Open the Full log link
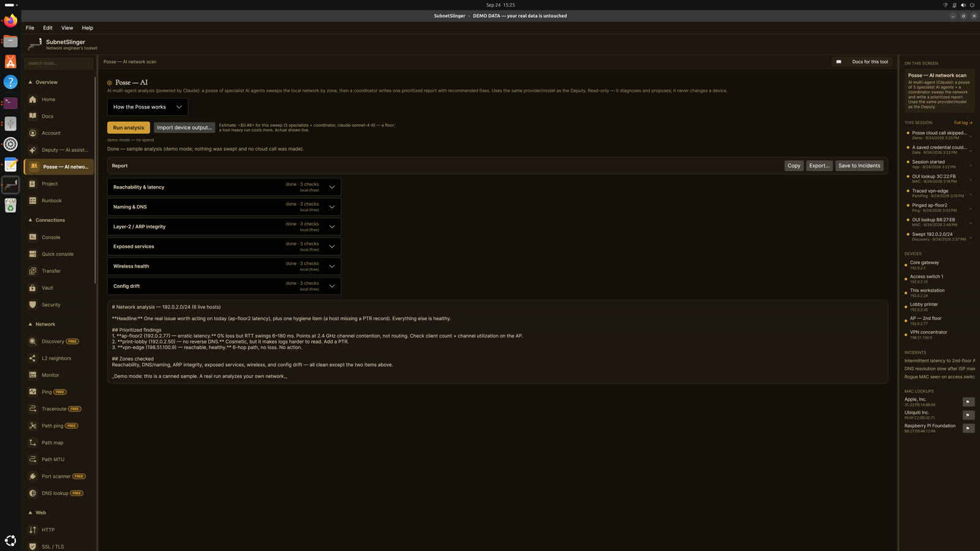 [x=963, y=122]
